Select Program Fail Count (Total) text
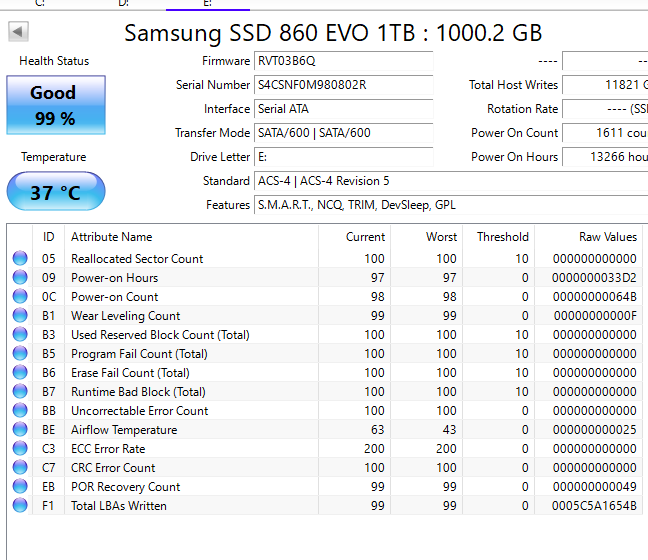 click(x=139, y=354)
